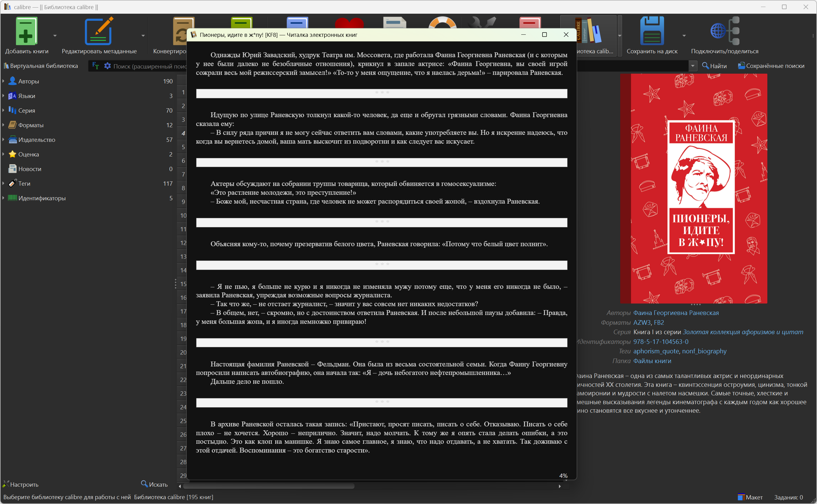This screenshot has width=817, height=504.
Task: Click the scrollbar right arrow
Action: [560, 486]
